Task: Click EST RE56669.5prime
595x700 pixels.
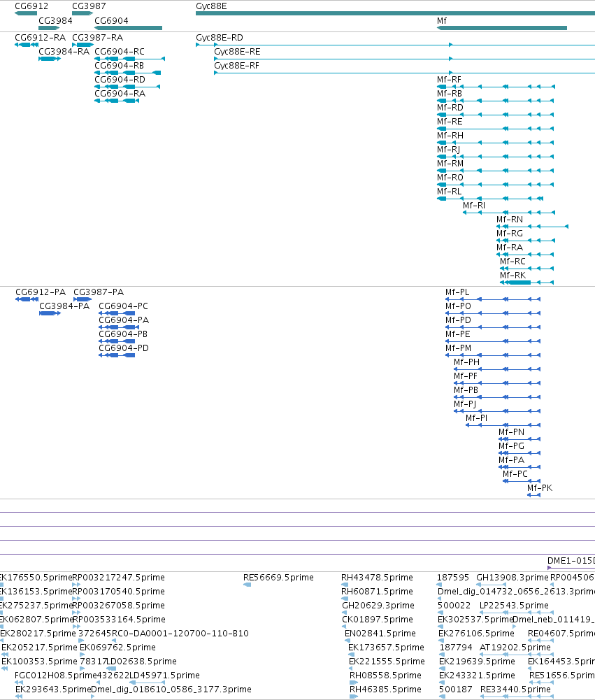Action: pyautogui.click(x=278, y=577)
